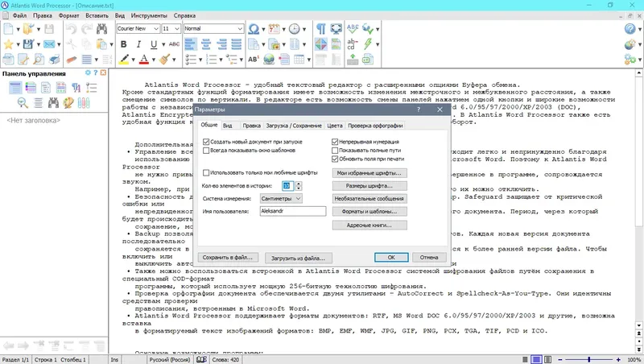Apply strikethrough ABC formatting
This screenshot has width=644, height=364.
click(174, 44)
